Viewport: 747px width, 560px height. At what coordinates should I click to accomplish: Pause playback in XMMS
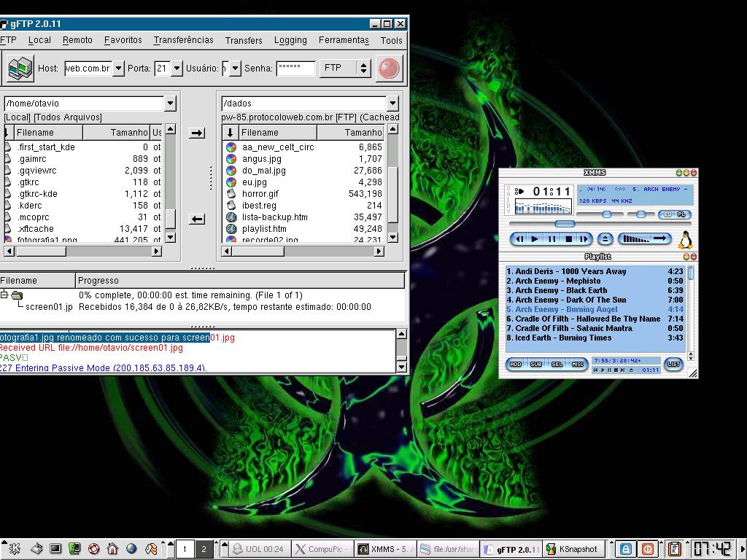point(551,239)
